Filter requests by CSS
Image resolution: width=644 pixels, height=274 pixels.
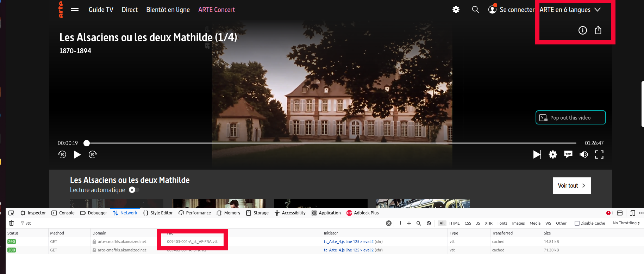click(x=468, y=223)
